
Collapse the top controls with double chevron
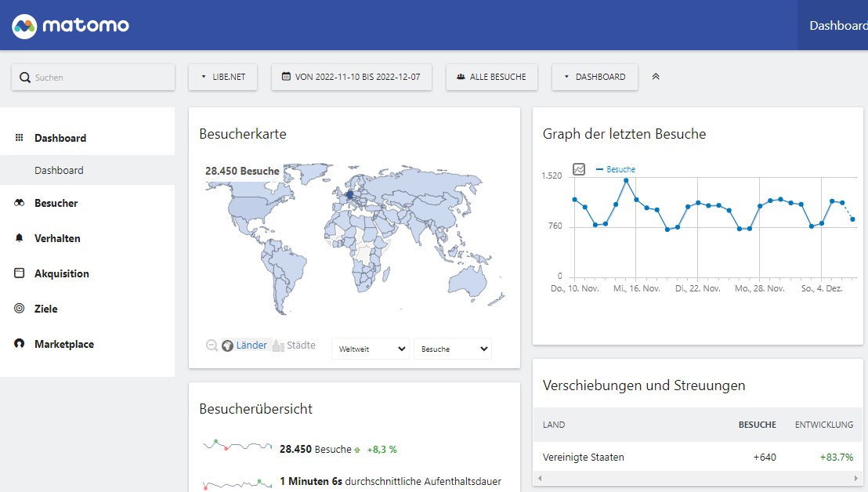tap(656, 77)
